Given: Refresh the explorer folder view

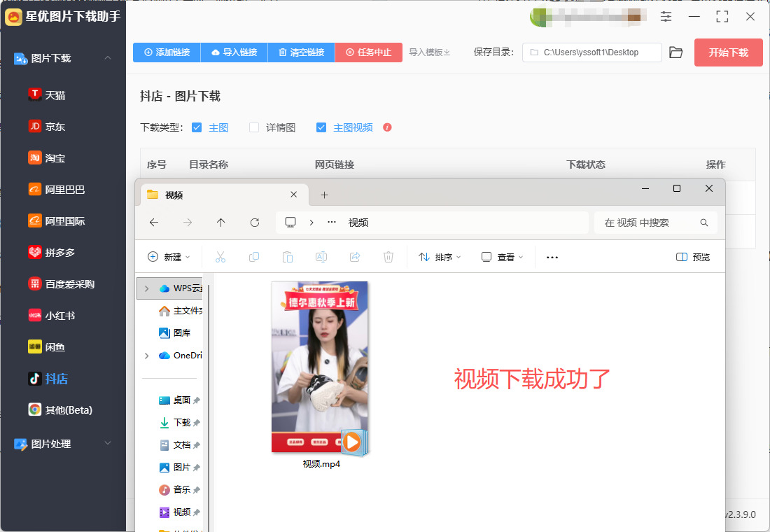Looking at the screenshot, I should [254, 223].
